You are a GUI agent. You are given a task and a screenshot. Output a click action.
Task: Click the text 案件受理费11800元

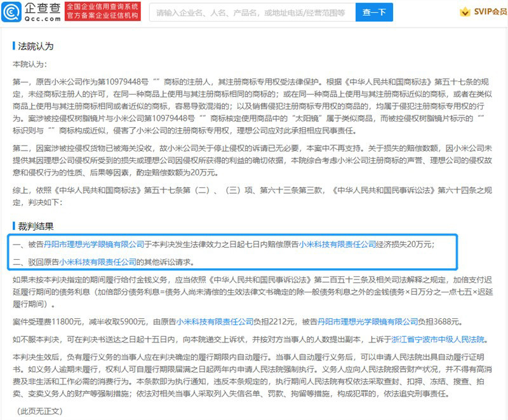click(47, 322)
